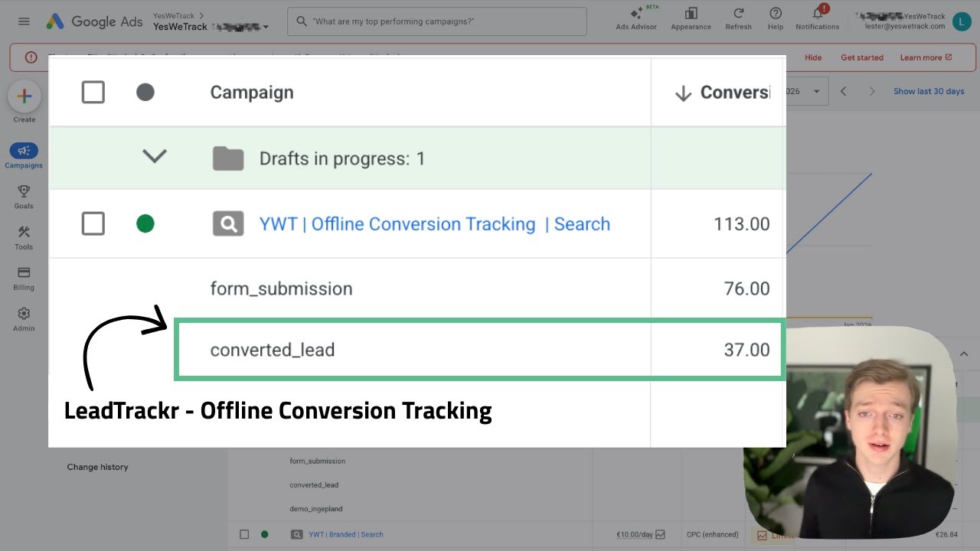Click the top performing campaigns search box

point(437,21)
